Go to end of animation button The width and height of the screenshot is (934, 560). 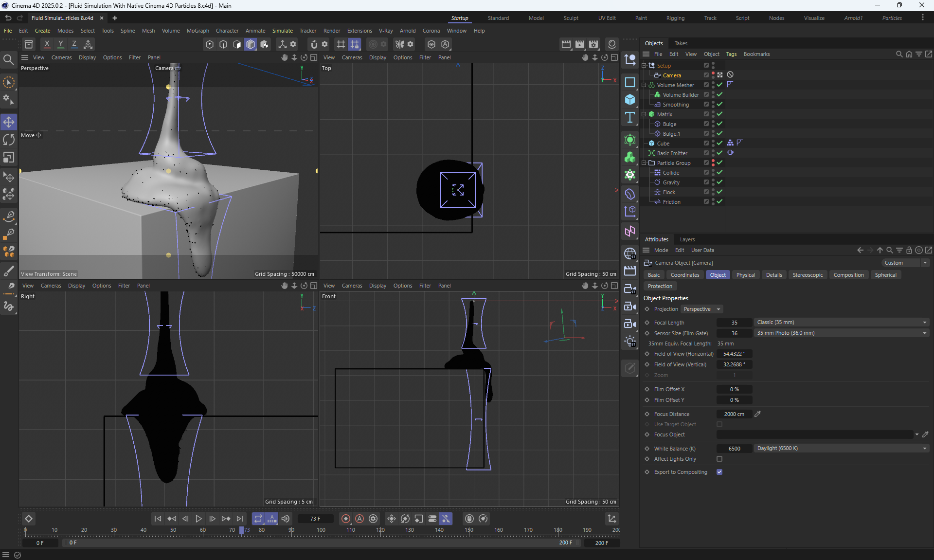tap(240, 519)
